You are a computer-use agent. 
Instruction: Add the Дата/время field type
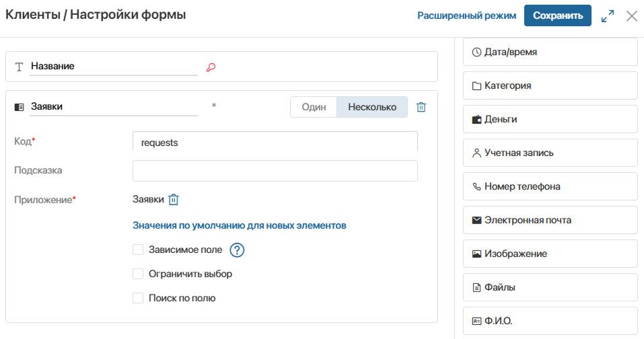coord(550,52)
